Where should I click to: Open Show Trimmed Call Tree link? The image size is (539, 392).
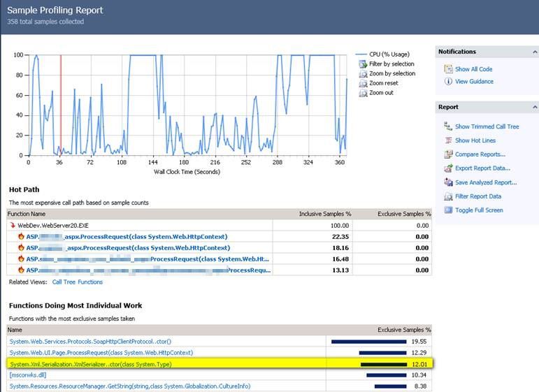coord(487,126)
